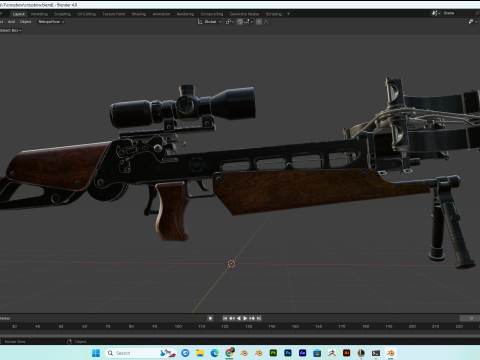
Task: Open the Rendering workspace tab
Action: pos(185,14)
